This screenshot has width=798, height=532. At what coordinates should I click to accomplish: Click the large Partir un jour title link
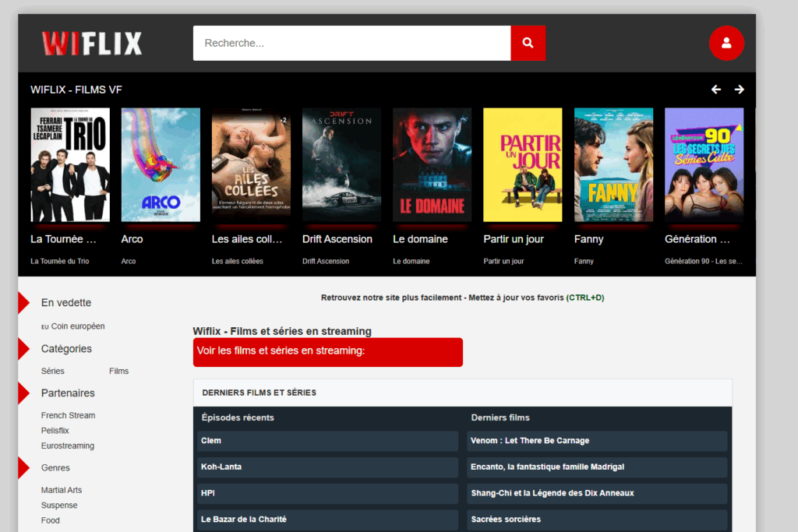514,239
